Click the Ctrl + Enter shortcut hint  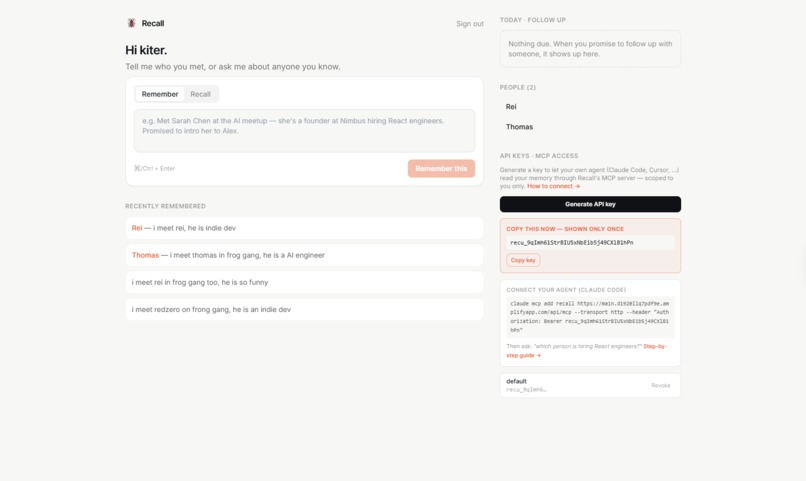(x=155, y=169)
